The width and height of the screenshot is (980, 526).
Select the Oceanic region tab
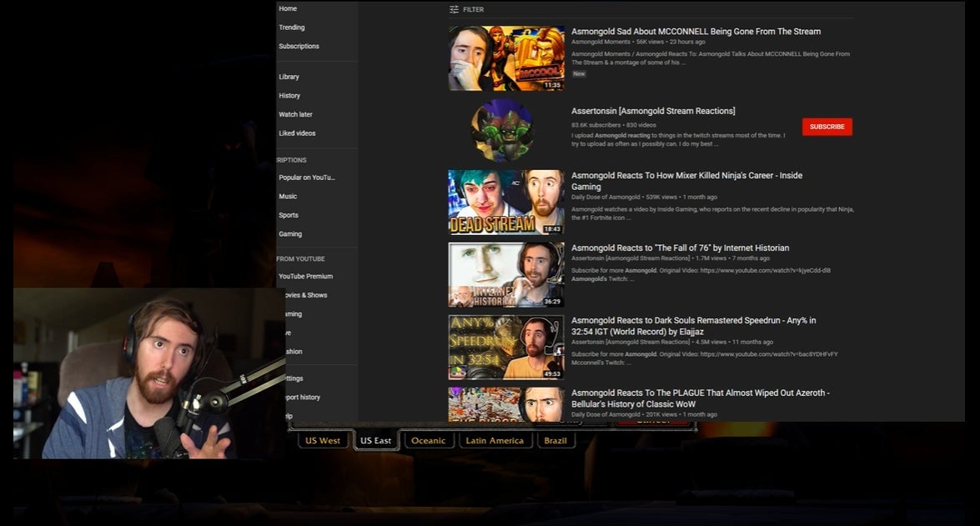(429, 440)
